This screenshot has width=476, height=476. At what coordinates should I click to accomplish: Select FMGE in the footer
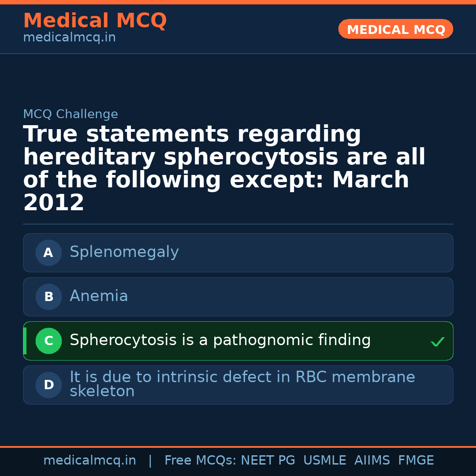pos(416,461)
